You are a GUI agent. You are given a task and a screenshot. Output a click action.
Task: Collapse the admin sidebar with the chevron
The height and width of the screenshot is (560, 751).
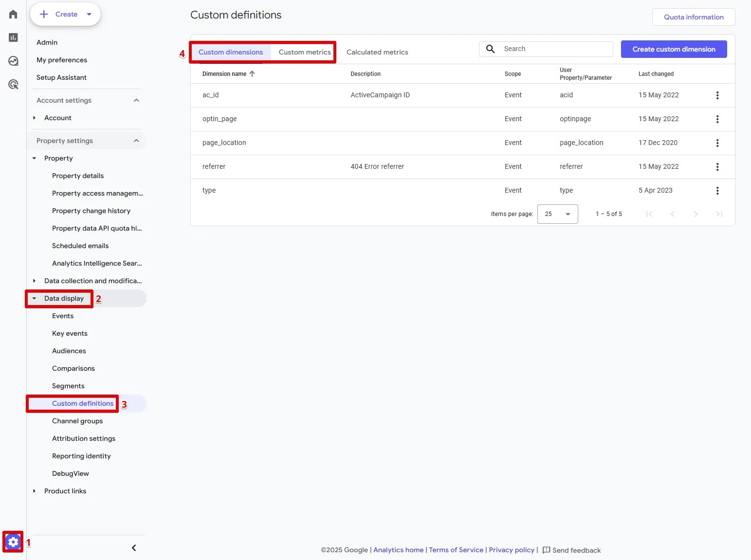(134, 548)
